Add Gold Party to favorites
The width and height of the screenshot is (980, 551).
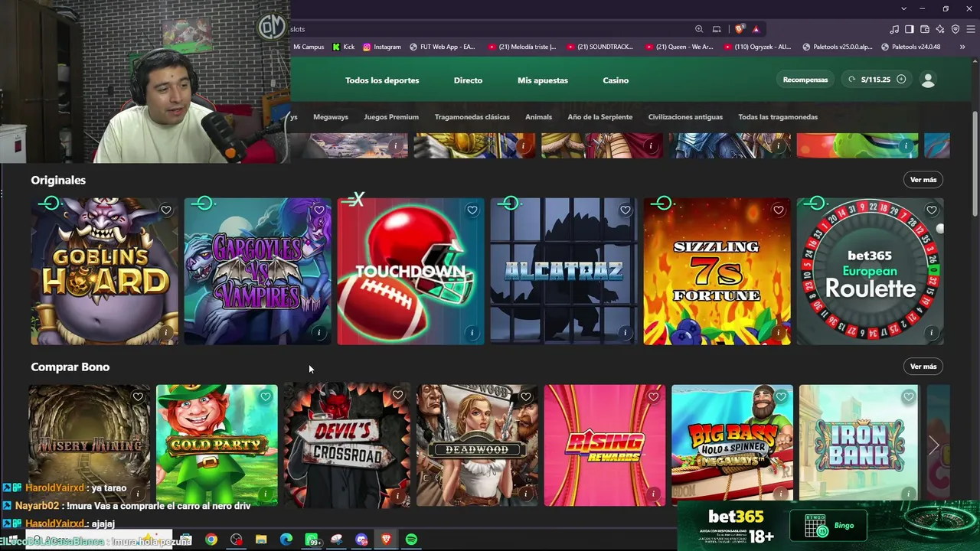tap(266, 396)
